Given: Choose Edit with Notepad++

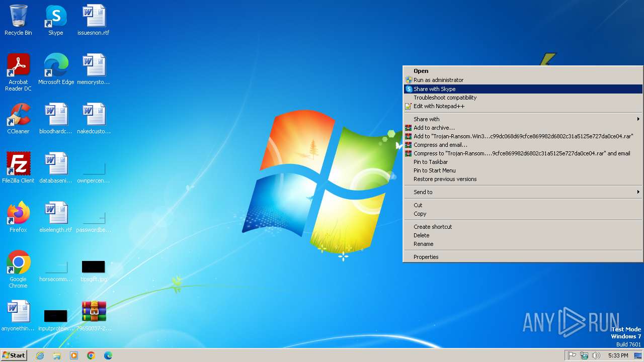Looking at the screenshot, I should point(523,106).
